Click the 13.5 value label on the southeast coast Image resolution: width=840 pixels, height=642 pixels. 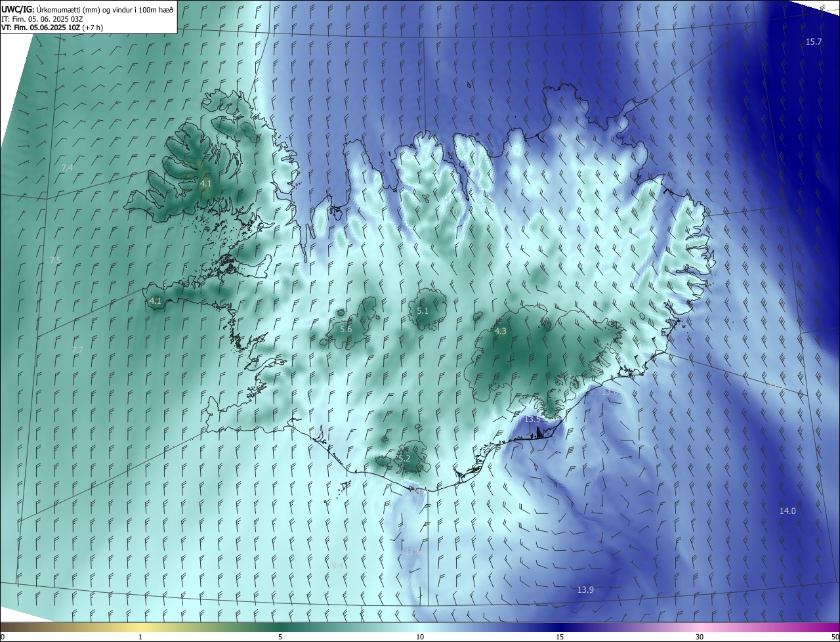tap(532, 419)
